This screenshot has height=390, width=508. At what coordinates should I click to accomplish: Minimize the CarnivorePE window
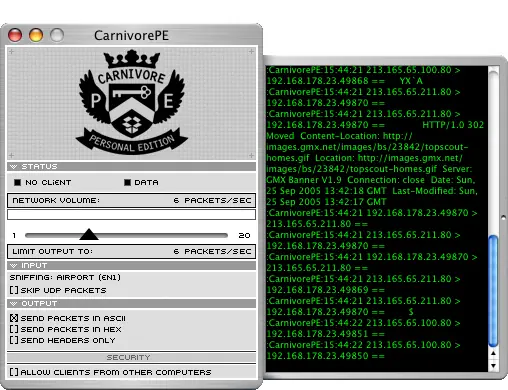pos(36,35)
